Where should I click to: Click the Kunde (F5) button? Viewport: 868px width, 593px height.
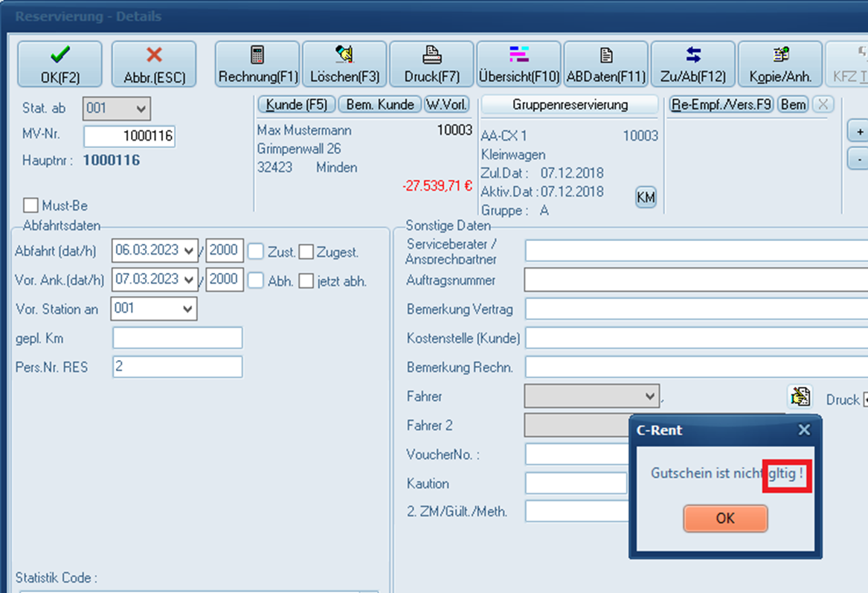pyautogui.click(x=296, y=105)
